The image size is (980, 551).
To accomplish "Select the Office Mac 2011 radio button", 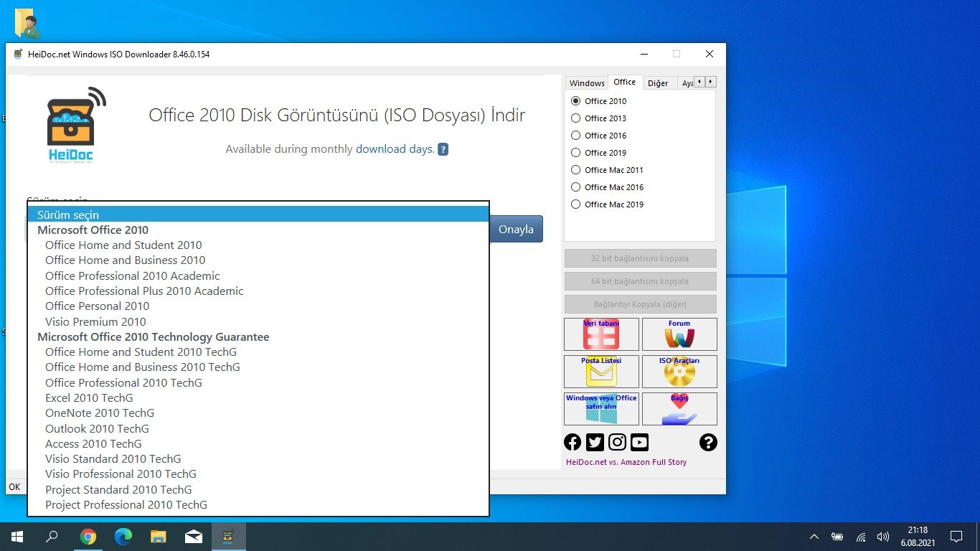I will (x=575, y=170).
